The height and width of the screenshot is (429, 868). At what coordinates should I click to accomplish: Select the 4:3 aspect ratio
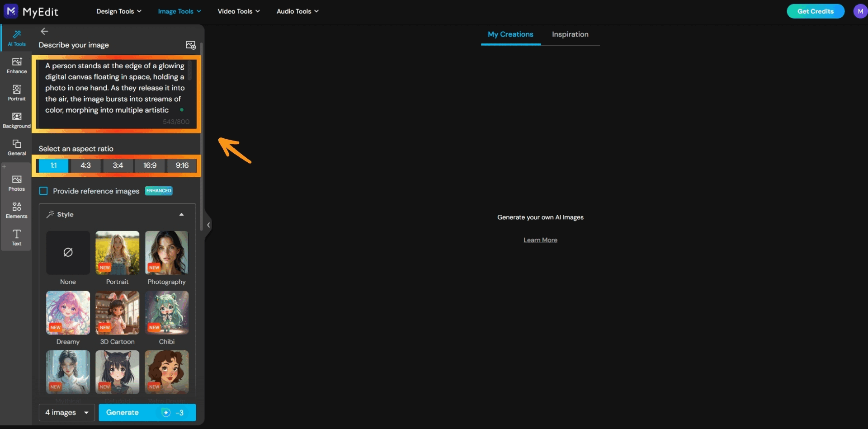point(85,165)
